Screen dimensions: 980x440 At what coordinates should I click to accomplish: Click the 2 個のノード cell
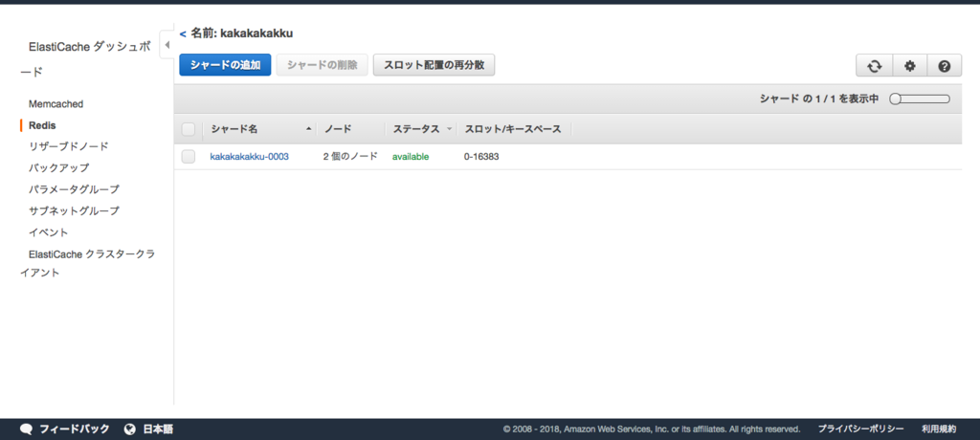(350, 157)
